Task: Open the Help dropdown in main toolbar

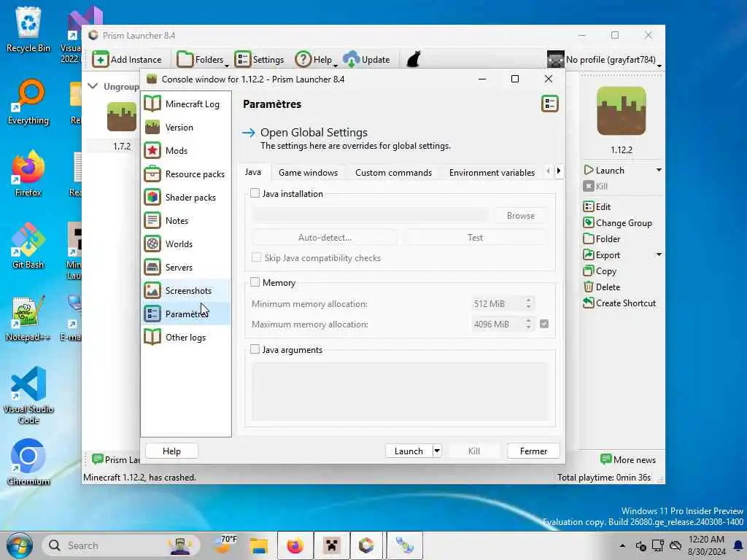Action: [315, 60]
